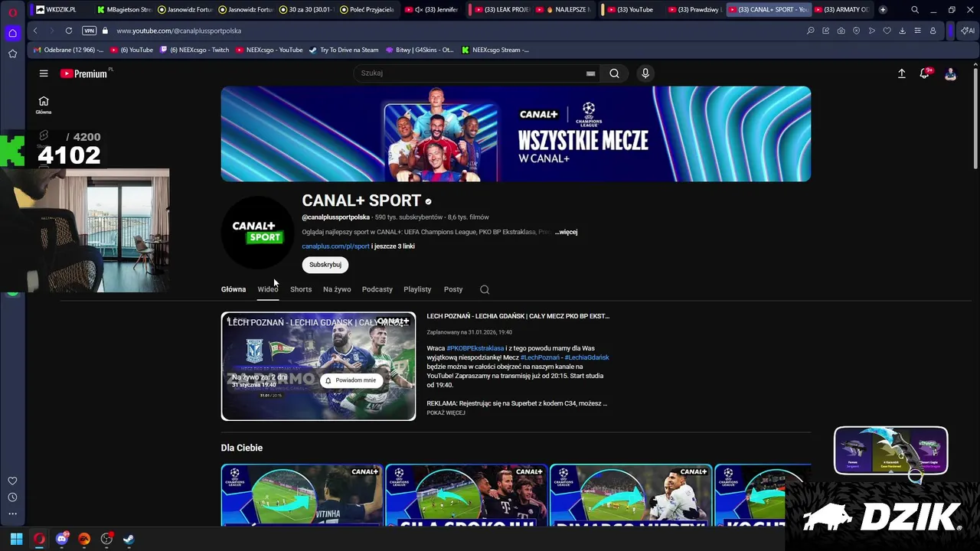Switch to the MBagietson Stre browser tab

pos(125,9)
